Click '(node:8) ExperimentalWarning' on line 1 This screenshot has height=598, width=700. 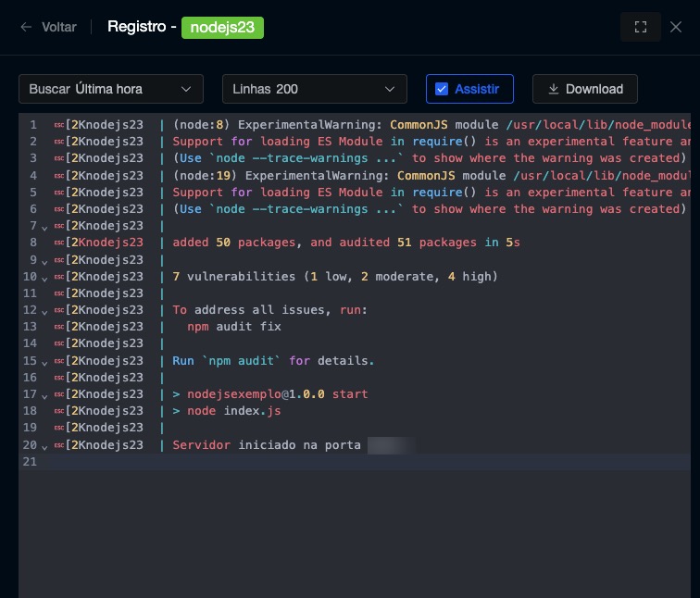[x=277, y=125]
